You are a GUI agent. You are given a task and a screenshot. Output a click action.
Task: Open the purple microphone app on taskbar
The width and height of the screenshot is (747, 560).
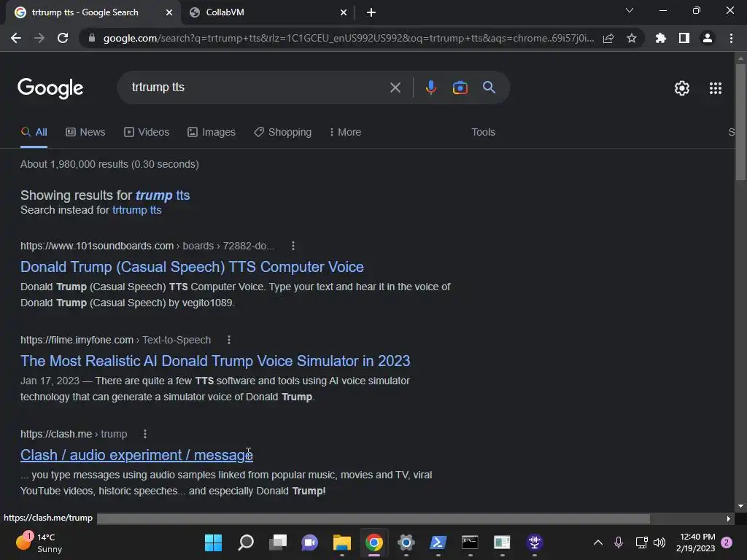534,542
